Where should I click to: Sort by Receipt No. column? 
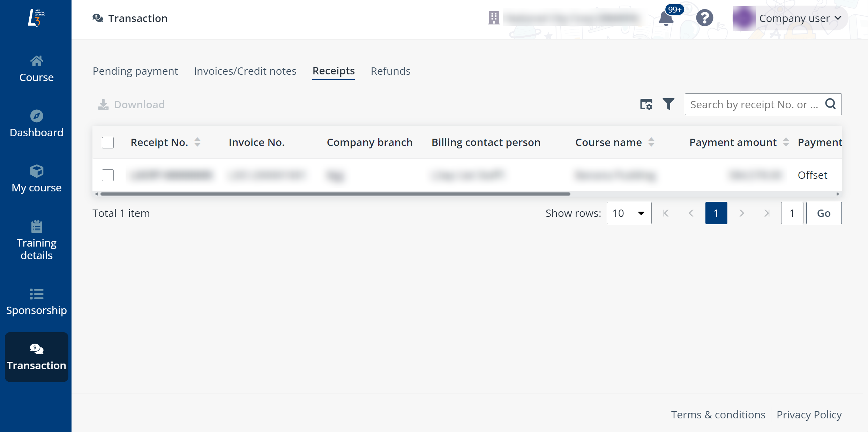tap(197, 142)
